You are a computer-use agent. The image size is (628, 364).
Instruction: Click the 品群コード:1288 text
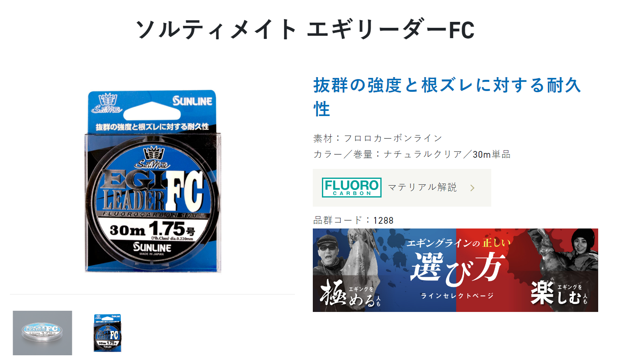(x=353, y=220)
